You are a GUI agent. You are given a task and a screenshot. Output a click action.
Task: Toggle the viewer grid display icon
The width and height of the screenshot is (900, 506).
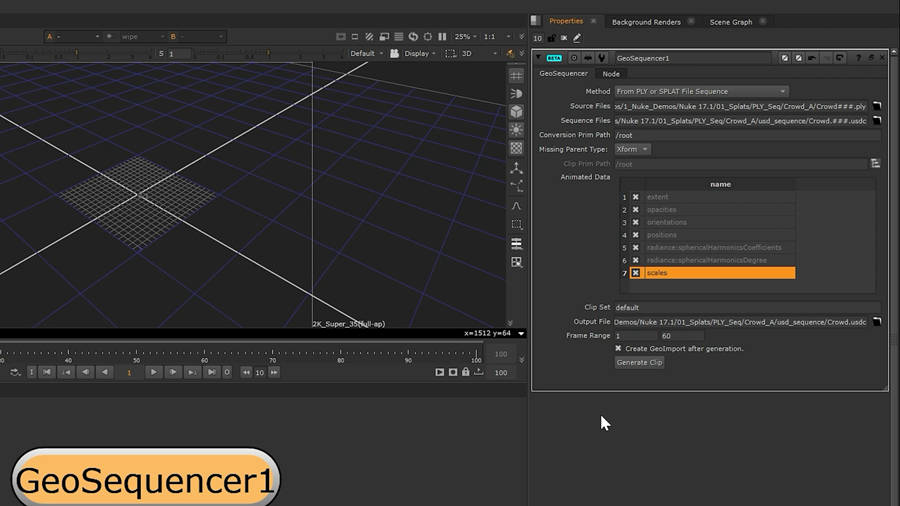pyautogui.click(x=517, y=76)
